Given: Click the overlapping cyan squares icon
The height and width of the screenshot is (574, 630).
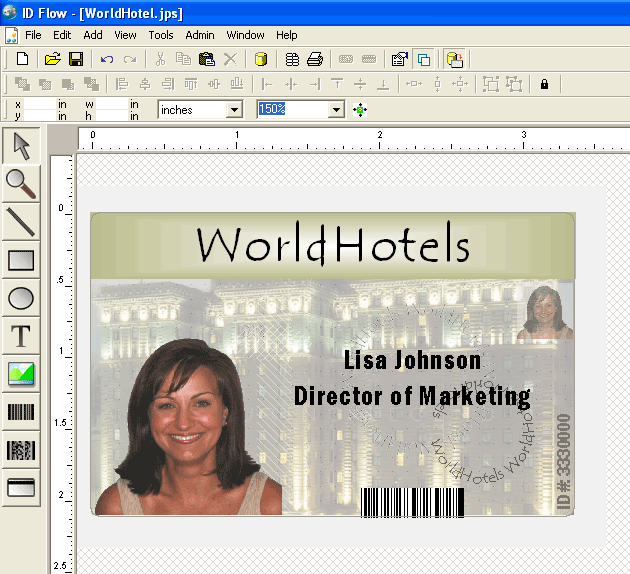Looking at the screenshot, I should click(423, 59).
